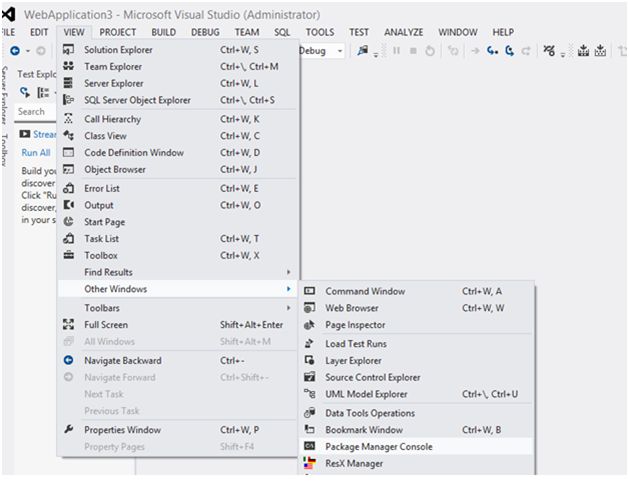Select Solution Explorer menu entry text

[x=118, y=50]
